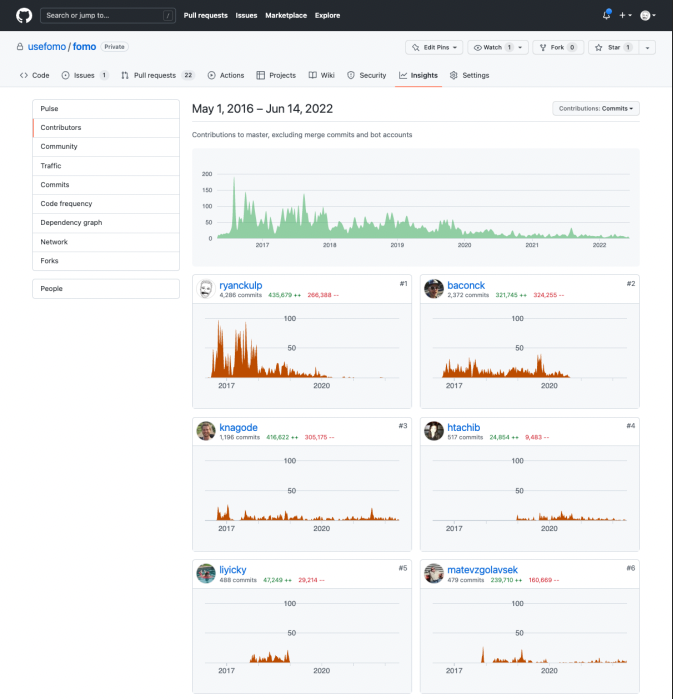This screenshot has height=699, width=673.
Task: Open Marketplace in top navigation
Action: (286, 15)
